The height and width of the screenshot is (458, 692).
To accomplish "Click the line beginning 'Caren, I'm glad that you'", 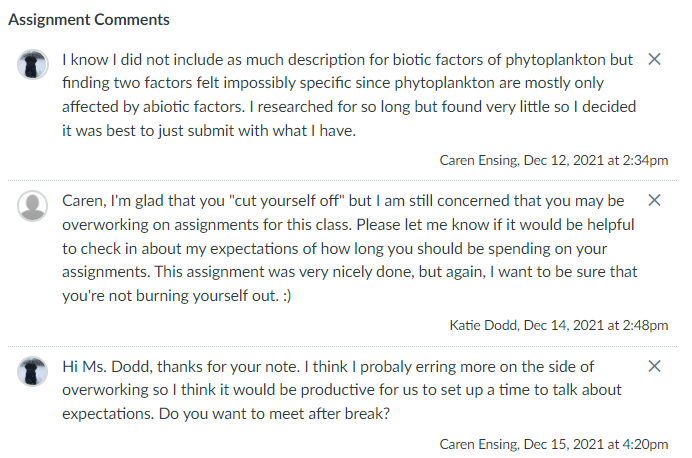I will coord(343,201).
